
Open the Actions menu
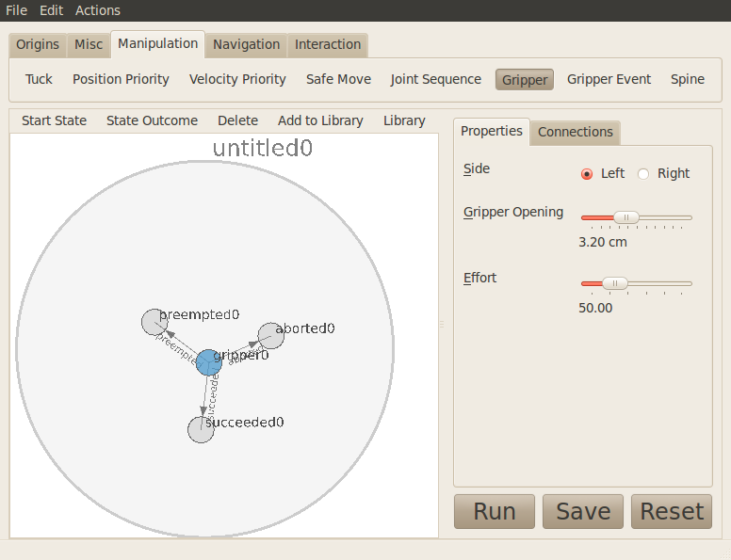click(x=98, y=10)
